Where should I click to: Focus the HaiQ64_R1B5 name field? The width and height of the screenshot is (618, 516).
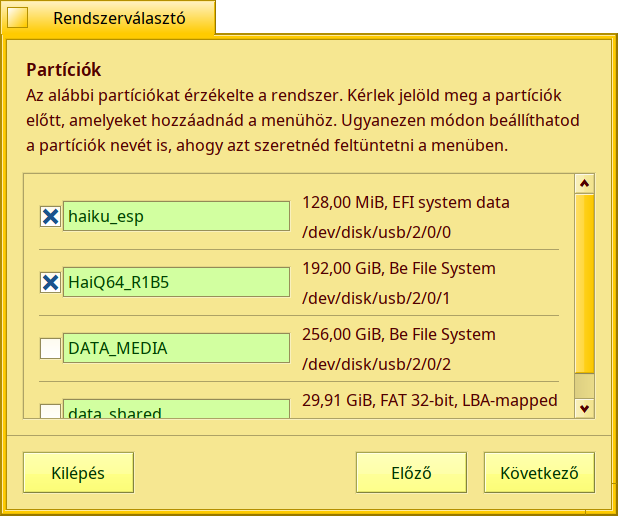tap(176, 282)
